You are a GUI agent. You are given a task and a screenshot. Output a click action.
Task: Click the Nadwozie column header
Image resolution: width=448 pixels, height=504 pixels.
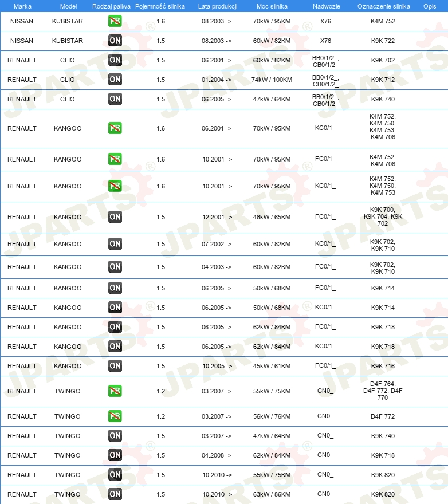pos(327,6)
